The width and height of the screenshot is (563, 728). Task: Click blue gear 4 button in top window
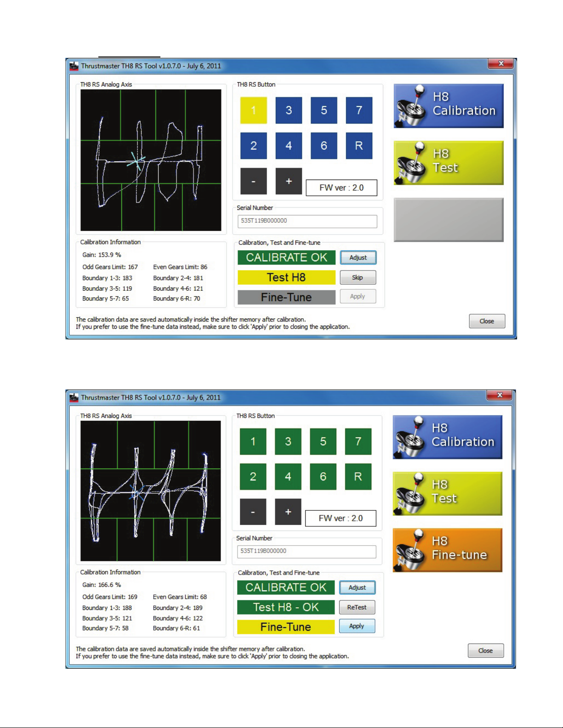point(289,146)
